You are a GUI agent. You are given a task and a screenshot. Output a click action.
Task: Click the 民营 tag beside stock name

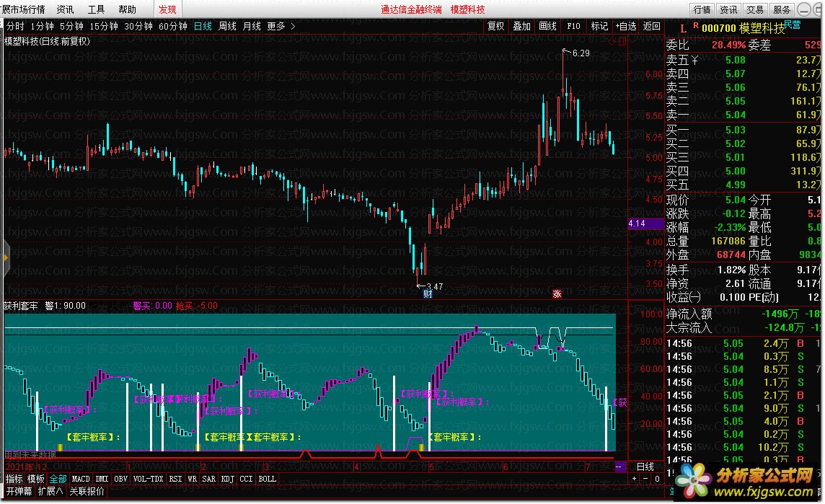click(793, 25)
